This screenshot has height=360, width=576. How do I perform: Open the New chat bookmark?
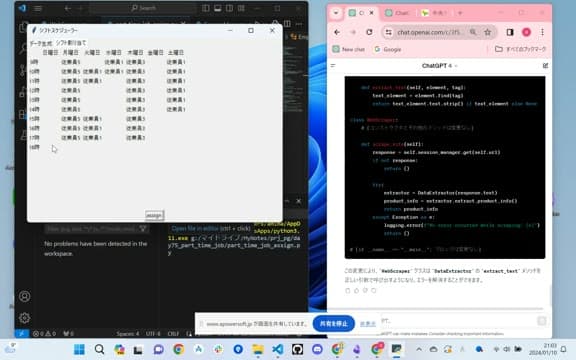[x=348, y=49]
